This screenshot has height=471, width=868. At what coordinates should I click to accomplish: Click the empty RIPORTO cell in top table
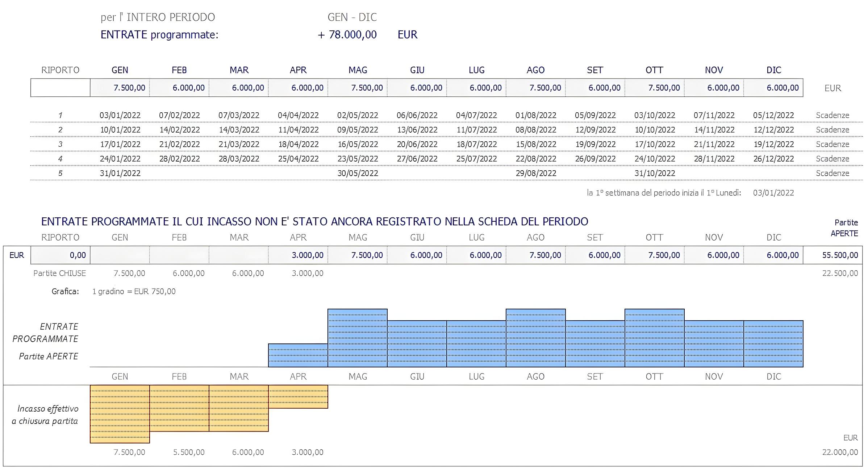click(x=60, y=88)
